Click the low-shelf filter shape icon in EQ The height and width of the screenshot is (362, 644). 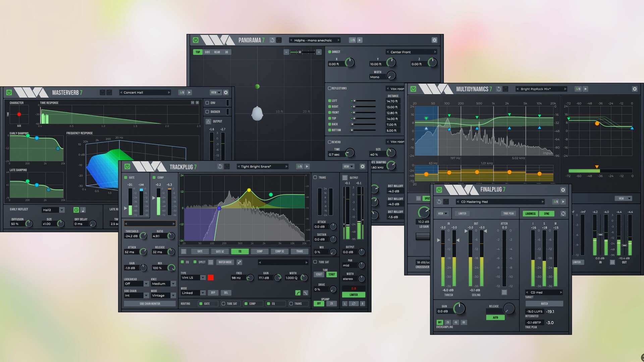tap(298, 293)
